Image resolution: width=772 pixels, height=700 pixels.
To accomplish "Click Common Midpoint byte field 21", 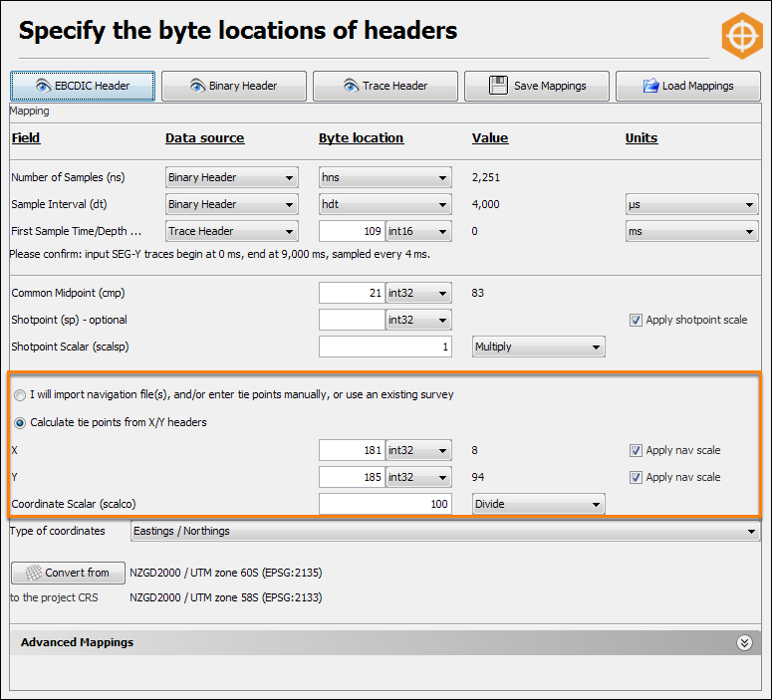I will tap(352, 293).
